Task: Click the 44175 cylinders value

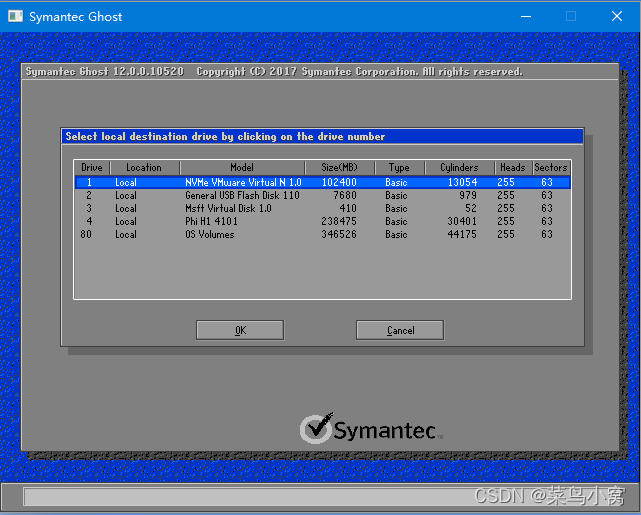Action: [x=462, y=235]
